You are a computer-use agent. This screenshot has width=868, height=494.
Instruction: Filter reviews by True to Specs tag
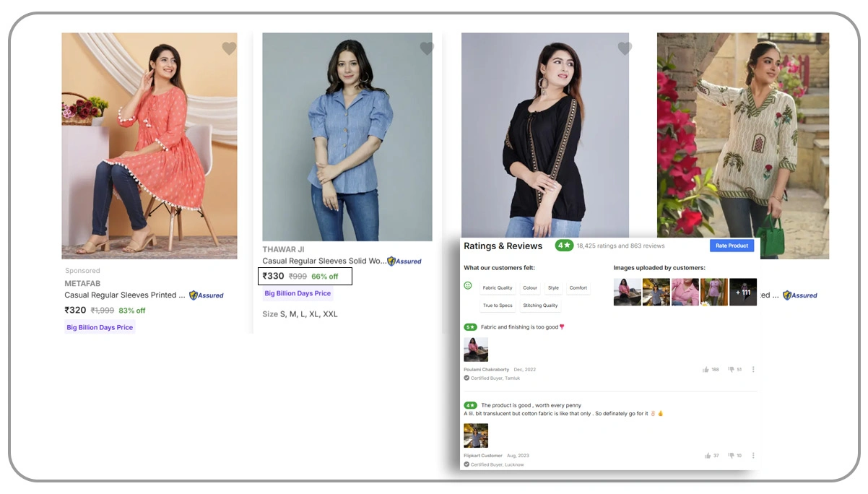click(498, 305)
